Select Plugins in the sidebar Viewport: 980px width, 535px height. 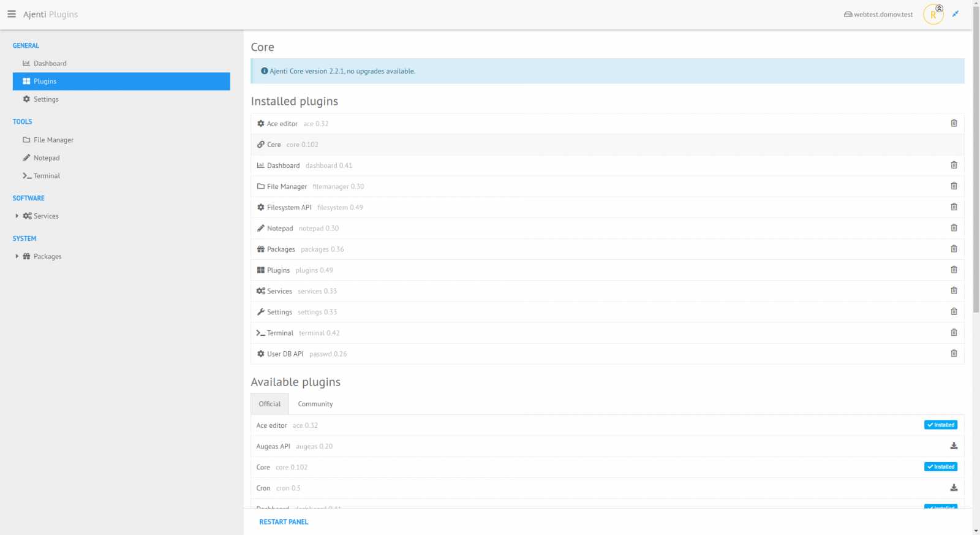tap(121, 81)
